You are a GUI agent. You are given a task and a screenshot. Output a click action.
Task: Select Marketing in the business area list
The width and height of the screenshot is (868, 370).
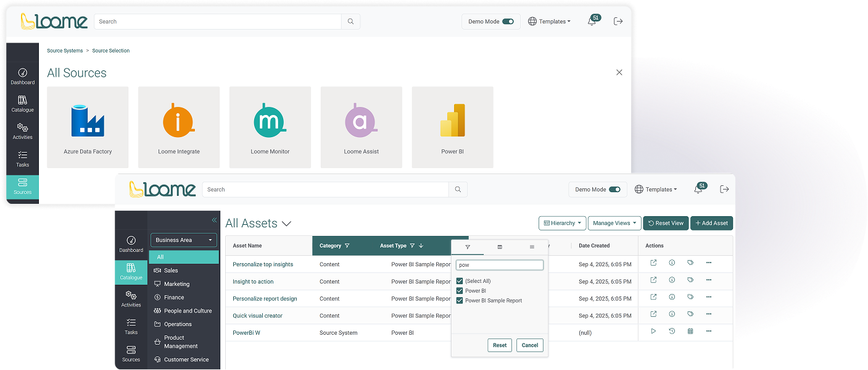[x=176, y=284]
